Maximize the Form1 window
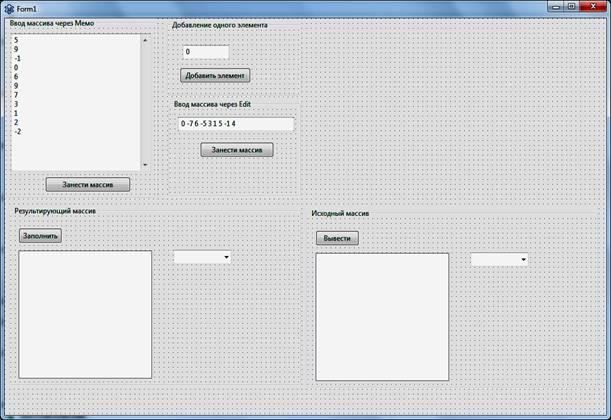The height and width of the screenshot is (420, 611). 572,6
